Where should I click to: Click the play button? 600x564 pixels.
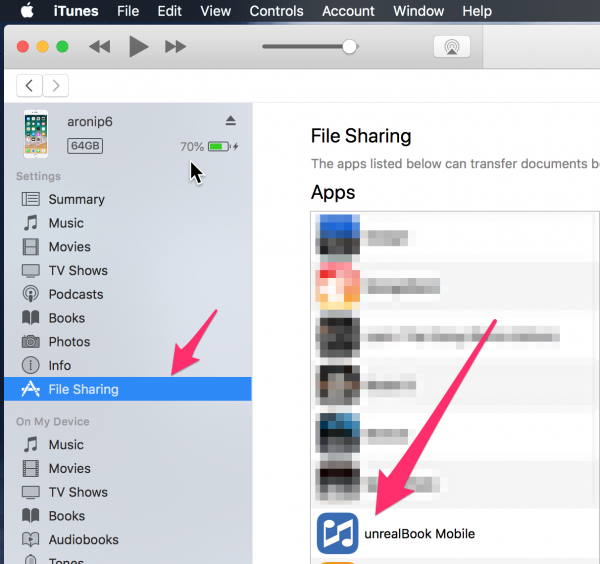tap(139, 47)
